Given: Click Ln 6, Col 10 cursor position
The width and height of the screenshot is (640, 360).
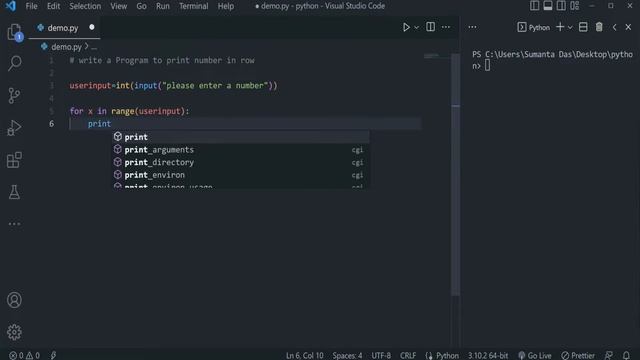Looking at the screenshot, I should tap(304, 356).
